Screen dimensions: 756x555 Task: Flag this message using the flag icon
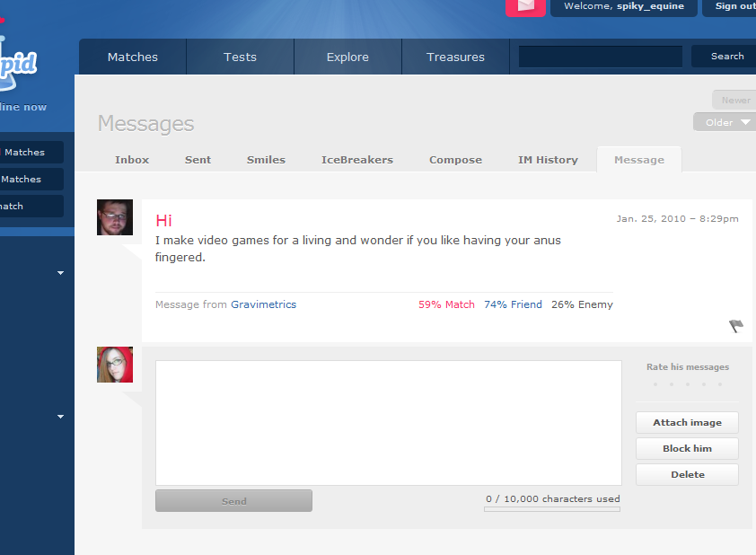point(736,326)
